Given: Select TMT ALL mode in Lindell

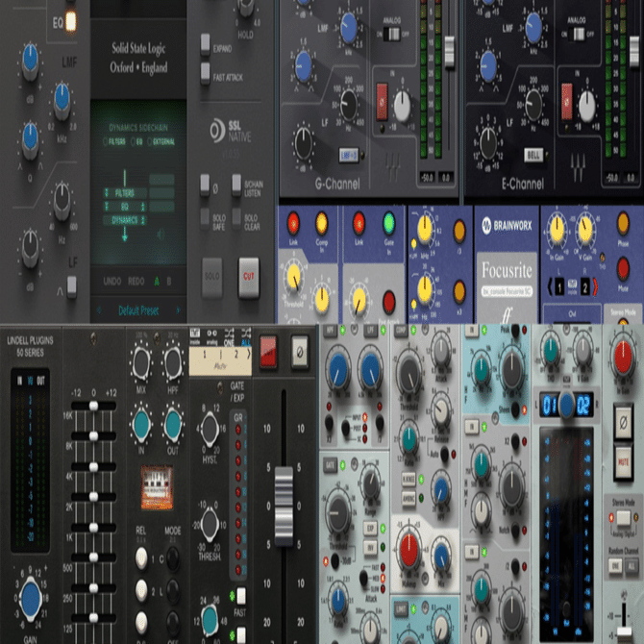Looking at the screenshot, I should click(246, 336).
